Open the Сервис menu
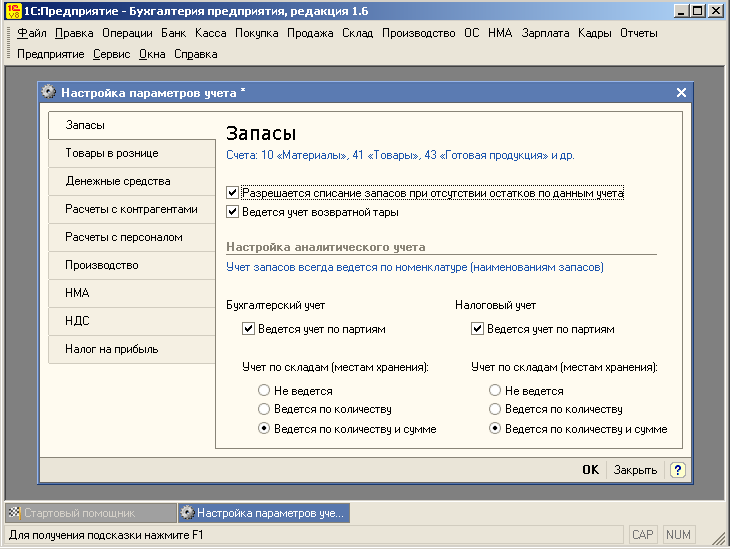Screen dimensions: 730x549 (x=111, y=54)
